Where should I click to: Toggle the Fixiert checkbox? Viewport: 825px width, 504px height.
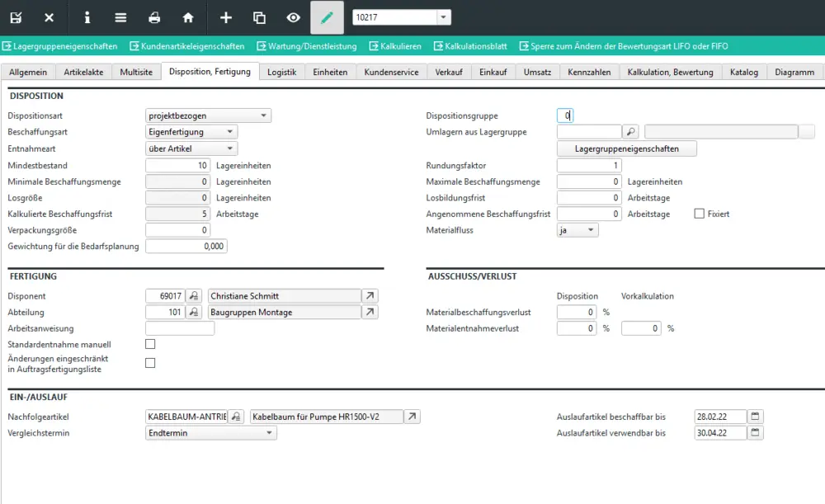click(x=700, y=214)
